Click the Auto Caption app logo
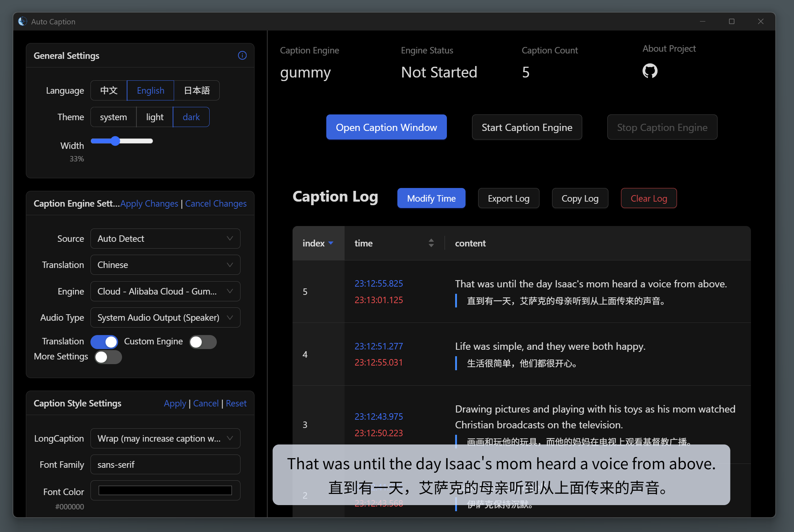The height and width of the screenshot is (532, 794). point(23,22)
